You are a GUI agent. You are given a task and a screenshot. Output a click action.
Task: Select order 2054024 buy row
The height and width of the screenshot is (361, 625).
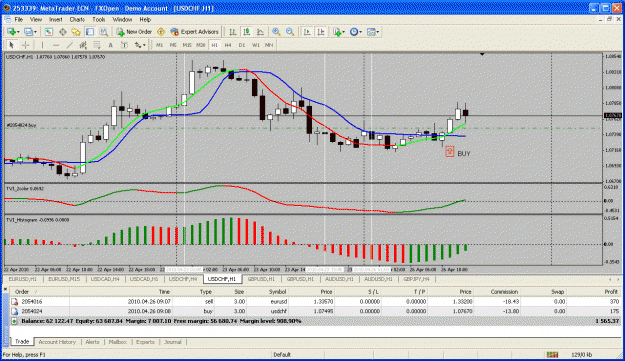314,311
